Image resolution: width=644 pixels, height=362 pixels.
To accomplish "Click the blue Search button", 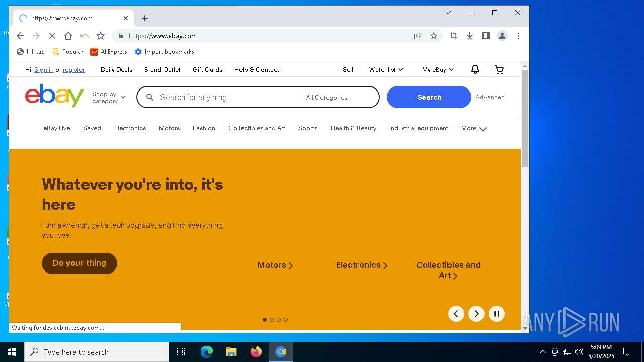I will (429, 97).
